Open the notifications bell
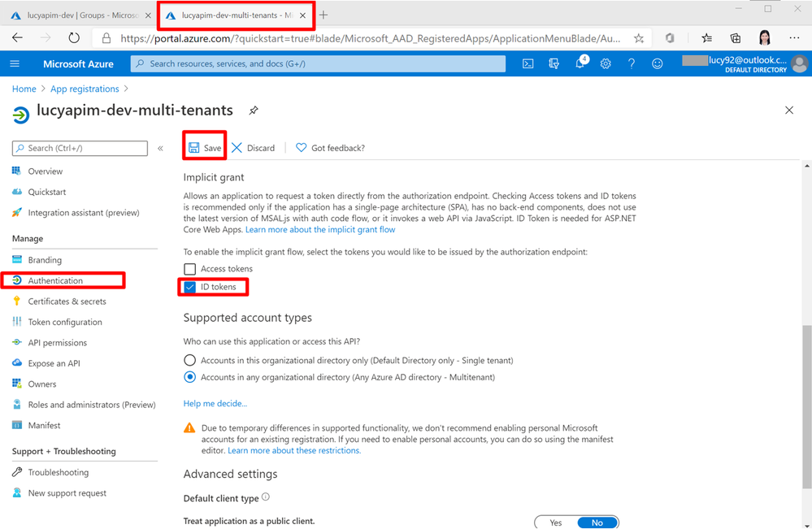The image size is (812, 529). click(x=580, y=63)
